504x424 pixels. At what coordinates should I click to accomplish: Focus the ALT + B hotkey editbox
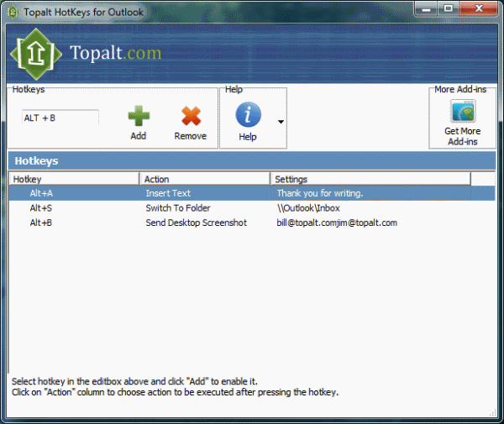click(x=60, y=118)
